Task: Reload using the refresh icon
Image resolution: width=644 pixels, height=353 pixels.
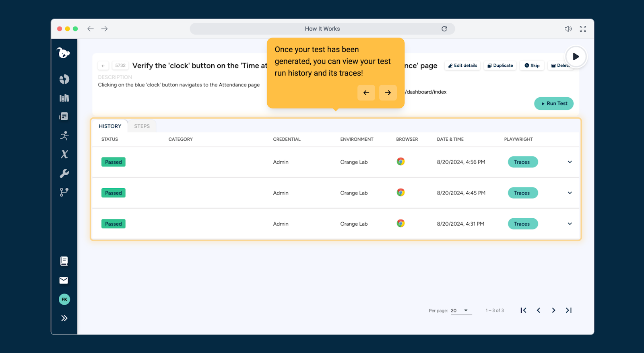Action: tap(444, 29)
